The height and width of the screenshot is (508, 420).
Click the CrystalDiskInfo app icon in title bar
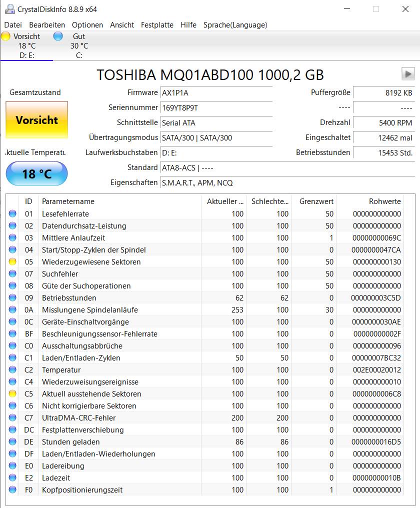(x=9, y=9)
